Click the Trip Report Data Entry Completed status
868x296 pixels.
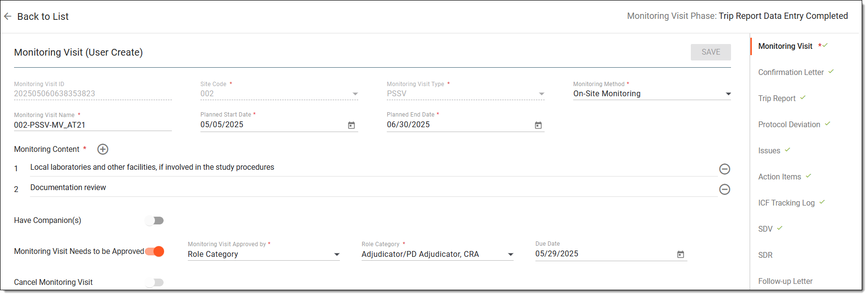[x=783, y=16]
